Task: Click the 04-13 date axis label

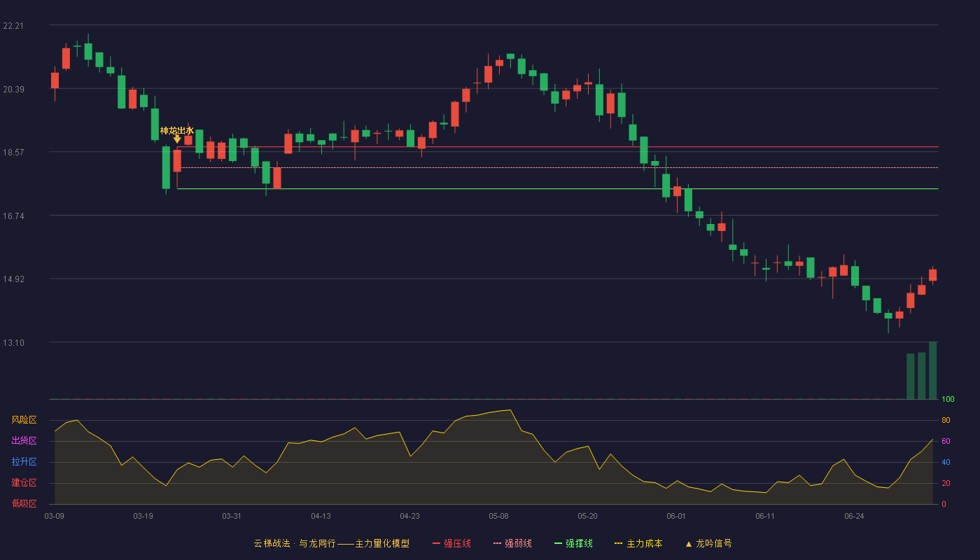Action: coord(321,516)
